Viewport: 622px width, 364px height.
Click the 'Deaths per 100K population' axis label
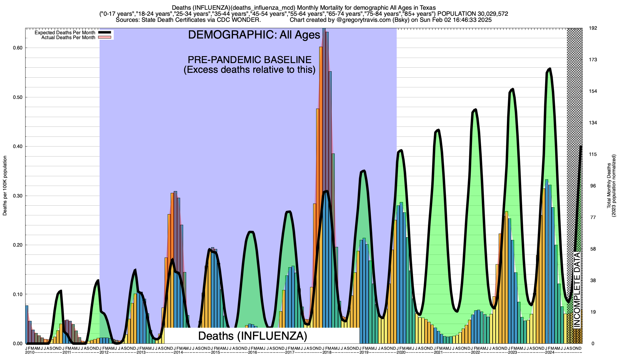(x=5, y=186)
